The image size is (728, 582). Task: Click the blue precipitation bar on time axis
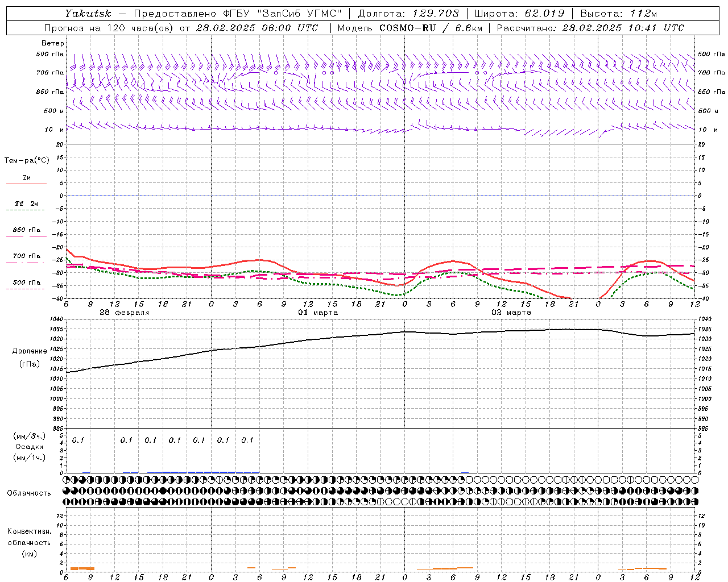[x=211, y=472]
